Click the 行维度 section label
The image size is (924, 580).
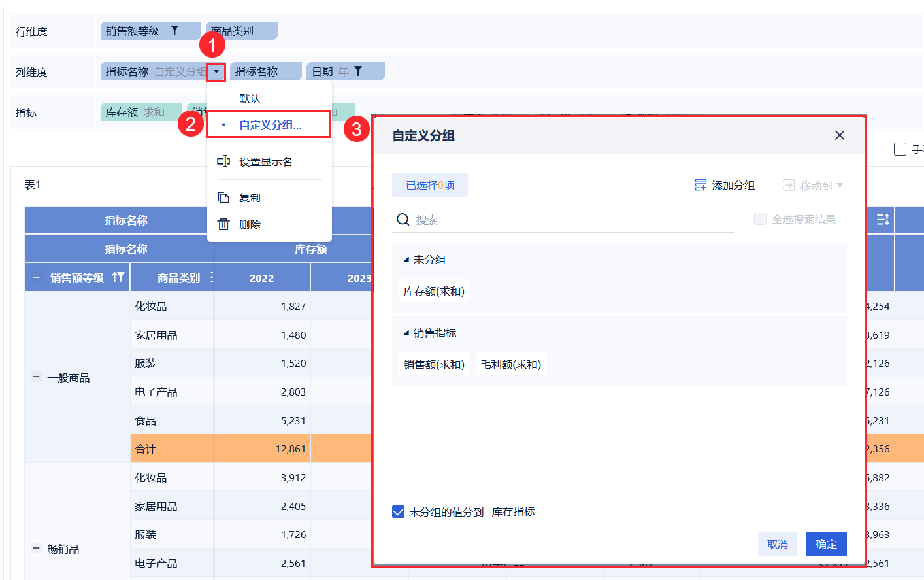31,31
